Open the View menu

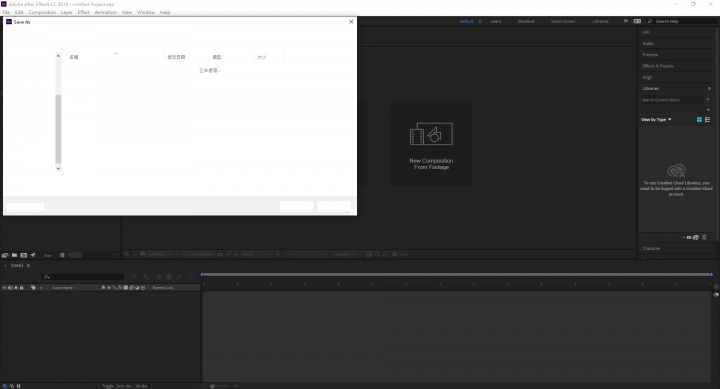click(x=127, y=12)
